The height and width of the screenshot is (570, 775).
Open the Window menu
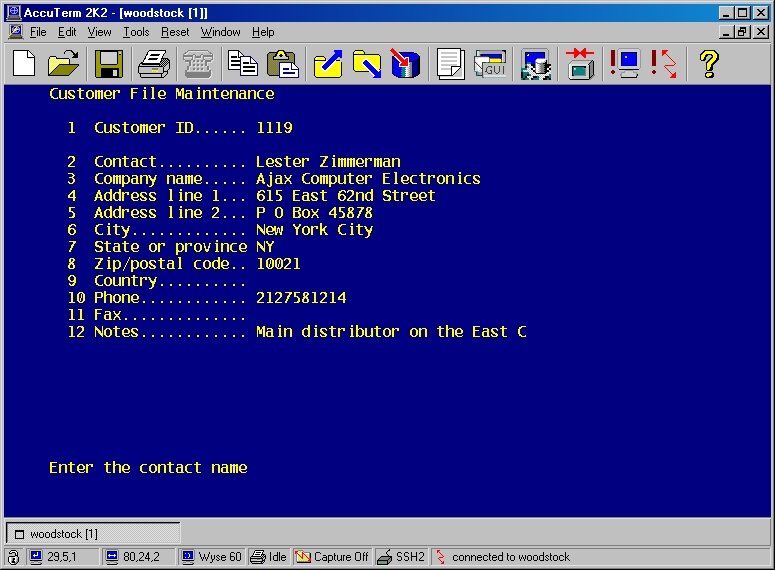220,32
